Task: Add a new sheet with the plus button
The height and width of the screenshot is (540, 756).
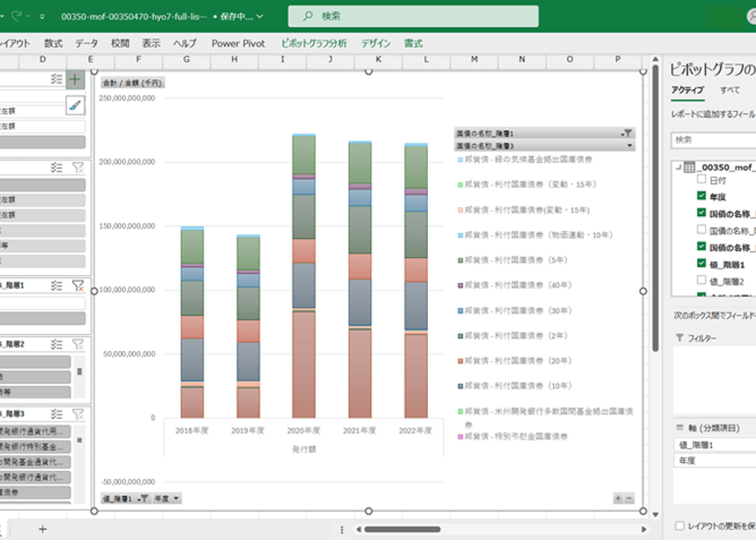Action: 43,529
